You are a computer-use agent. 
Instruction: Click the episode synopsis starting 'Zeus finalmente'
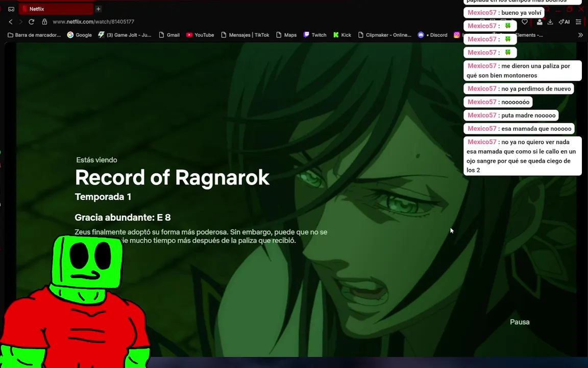click(201, 236)
